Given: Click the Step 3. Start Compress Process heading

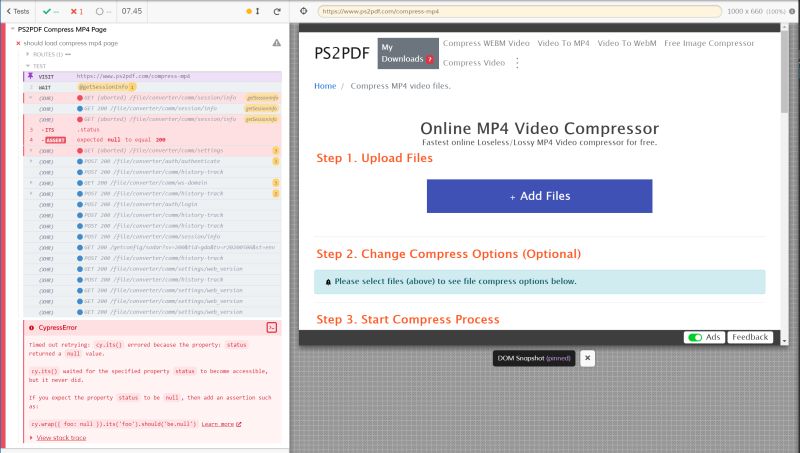Looking at the screenshot, I should (x=408, y=319).
